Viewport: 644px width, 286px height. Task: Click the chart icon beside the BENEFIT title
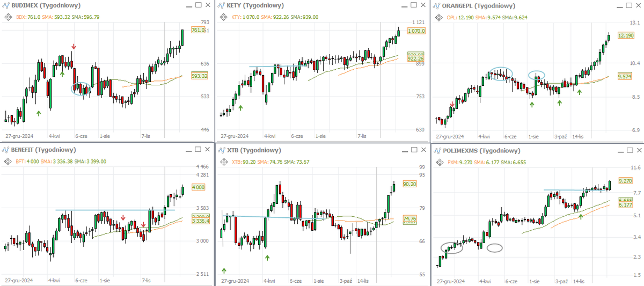click(5, 149)
